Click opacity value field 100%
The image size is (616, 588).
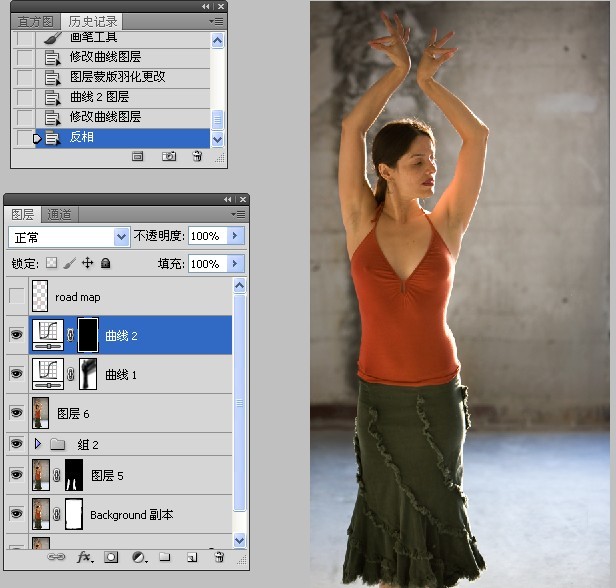coord(207,236)
